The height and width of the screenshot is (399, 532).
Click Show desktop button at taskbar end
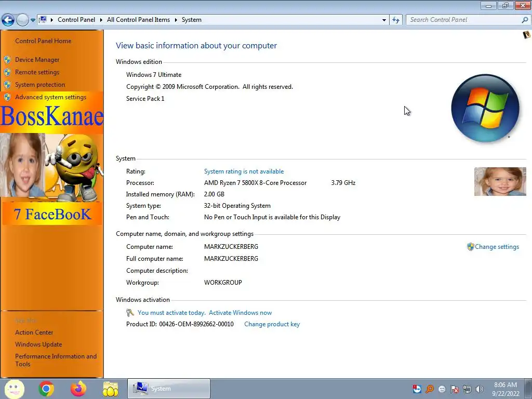coord(529,389)
